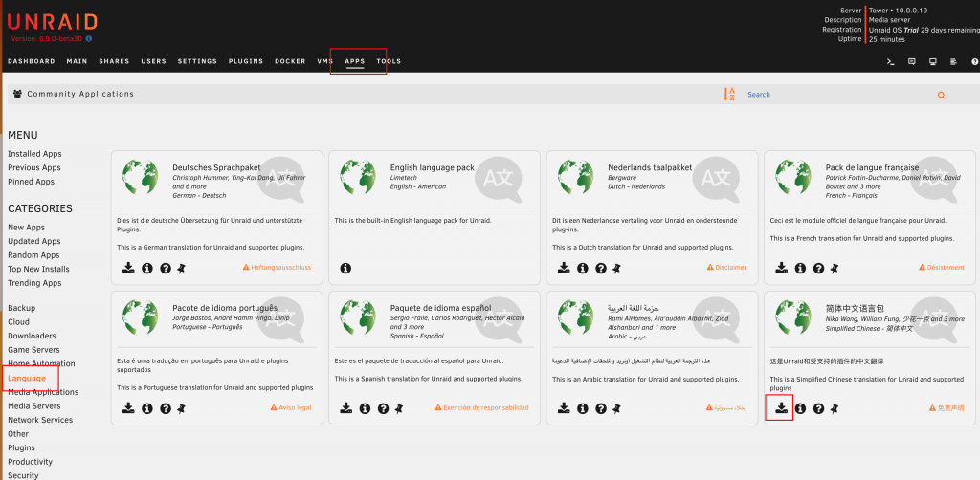Viewport: 980px width, 480px height.
Task: Toggle A-Z sort order icon
Action: pyautogui.click(x=728, y=95)
